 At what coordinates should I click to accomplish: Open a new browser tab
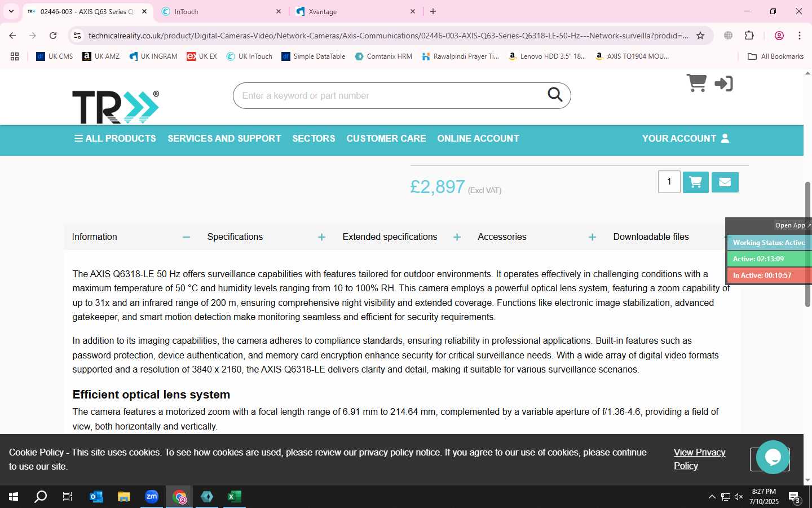tap(433, 11)
